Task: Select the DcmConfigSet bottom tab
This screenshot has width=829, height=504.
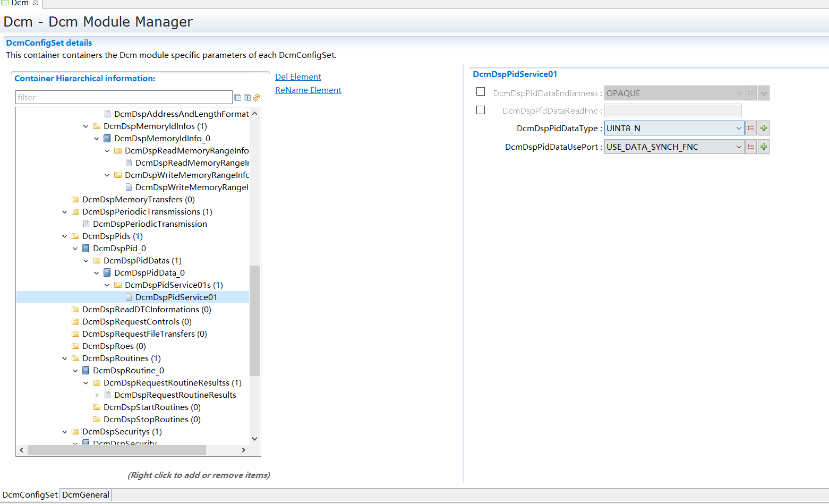Action: point(30,495)
